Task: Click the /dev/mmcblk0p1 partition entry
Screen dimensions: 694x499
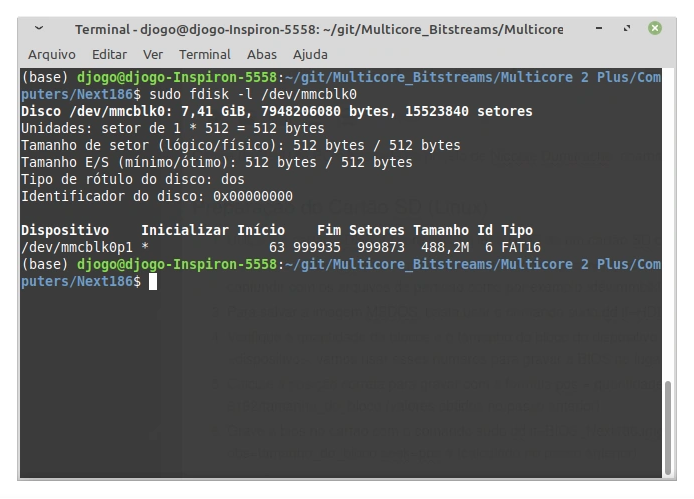Action: (77, 246)
